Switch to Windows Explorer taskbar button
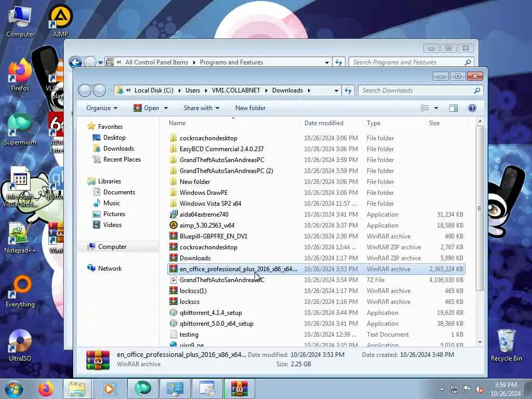Viewport: 532px width, 399px height. click(77, 389)
